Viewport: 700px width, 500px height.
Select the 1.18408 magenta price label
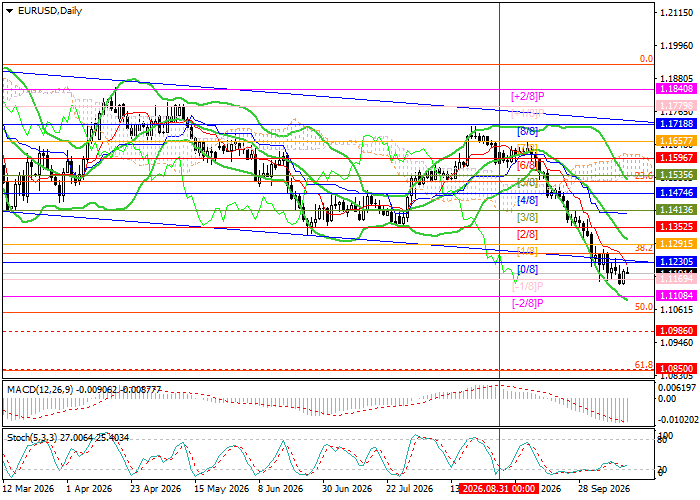point(677,89)
